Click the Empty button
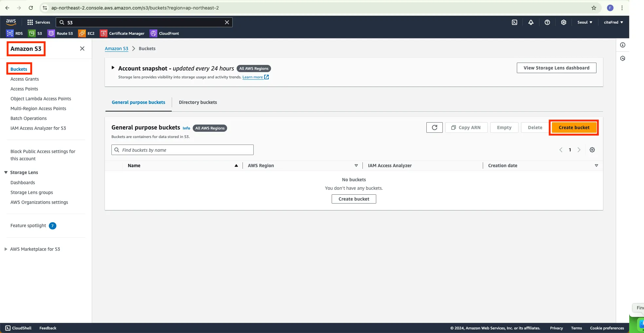644x333 pixels. click(x=504, y=127)
